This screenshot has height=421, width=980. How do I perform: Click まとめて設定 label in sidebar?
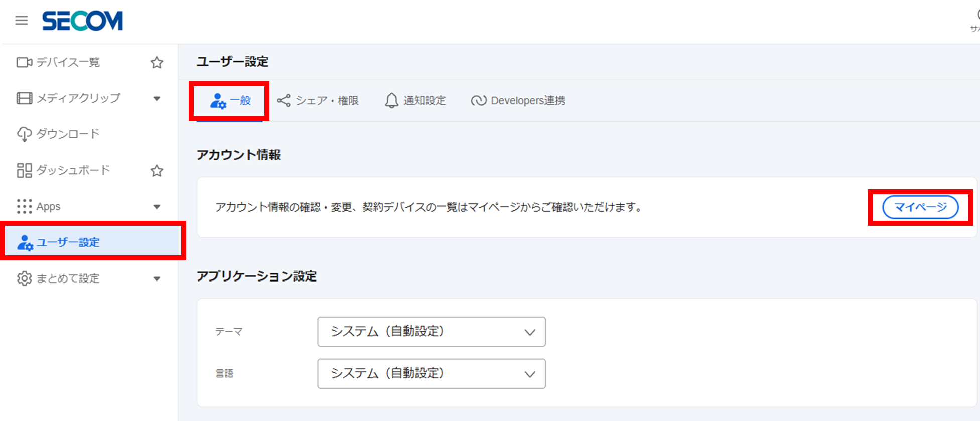[68, 278]
